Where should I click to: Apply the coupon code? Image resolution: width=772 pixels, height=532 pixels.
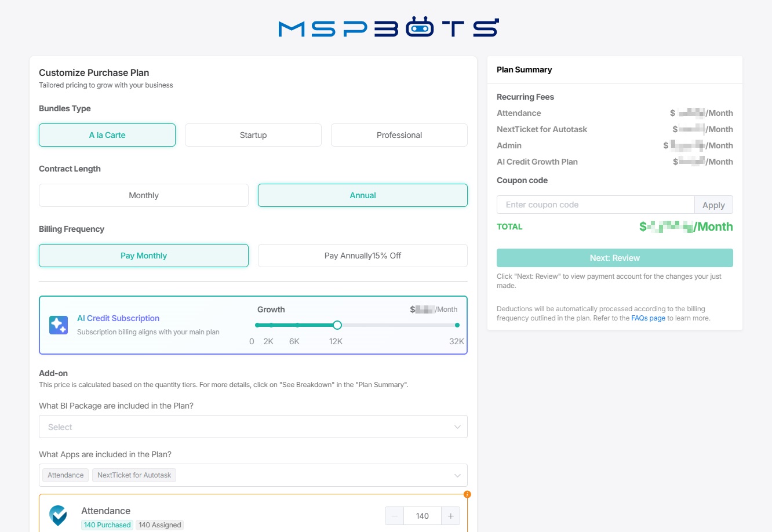click(713, 205)
